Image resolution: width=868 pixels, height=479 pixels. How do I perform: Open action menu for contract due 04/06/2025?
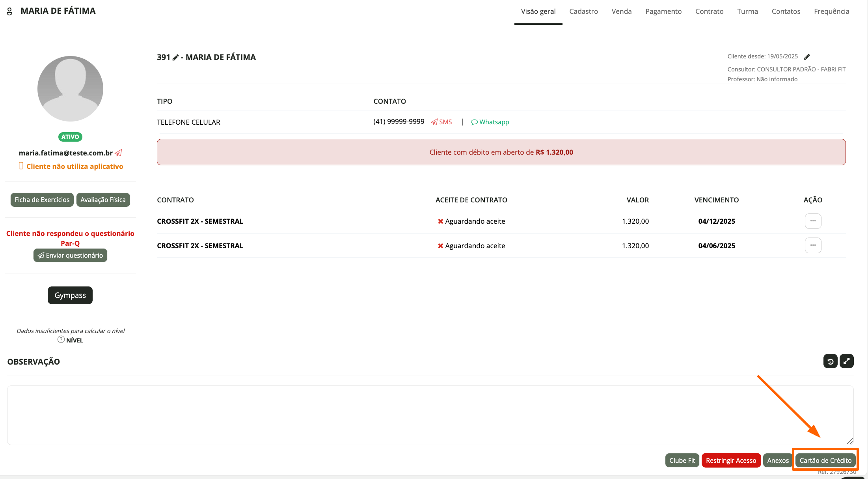point(813,245)
